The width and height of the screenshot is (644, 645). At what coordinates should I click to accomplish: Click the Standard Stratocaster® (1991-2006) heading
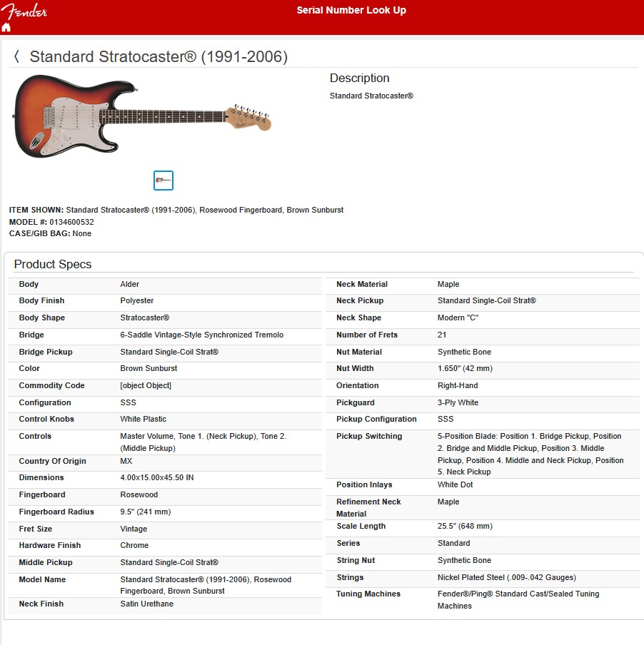(x=159, y=57)
